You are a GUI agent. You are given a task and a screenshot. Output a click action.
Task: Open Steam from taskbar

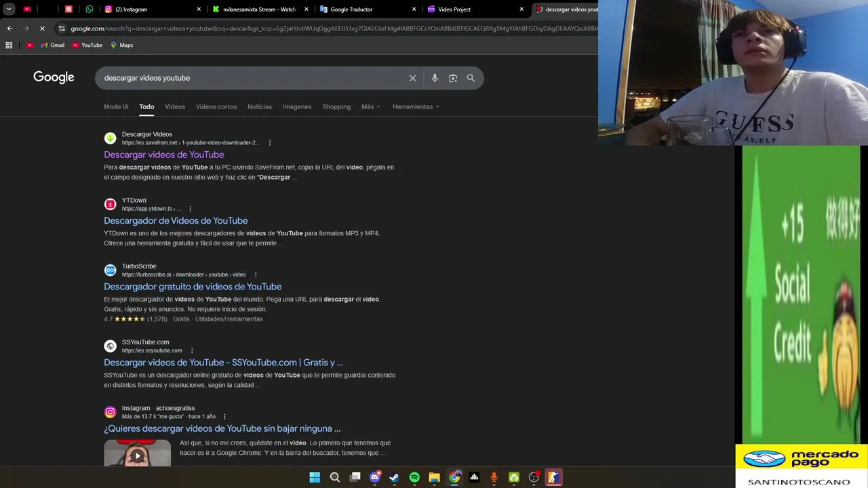click(x=394, y=477)
